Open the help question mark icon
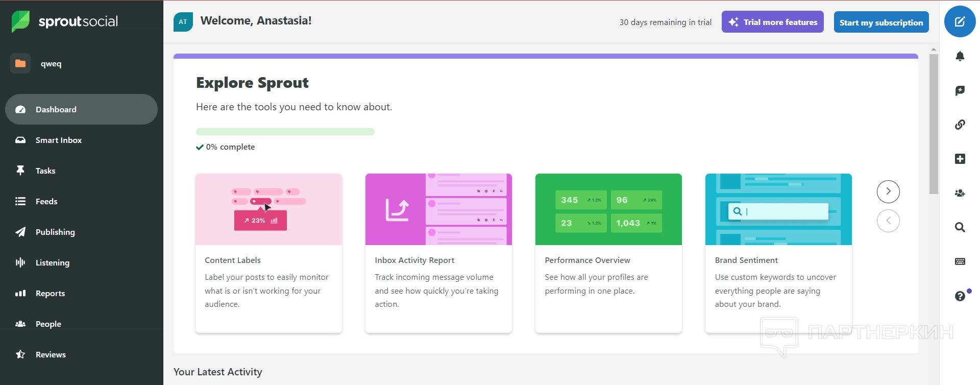The image size is (980, 385). (x=960, y=296)
